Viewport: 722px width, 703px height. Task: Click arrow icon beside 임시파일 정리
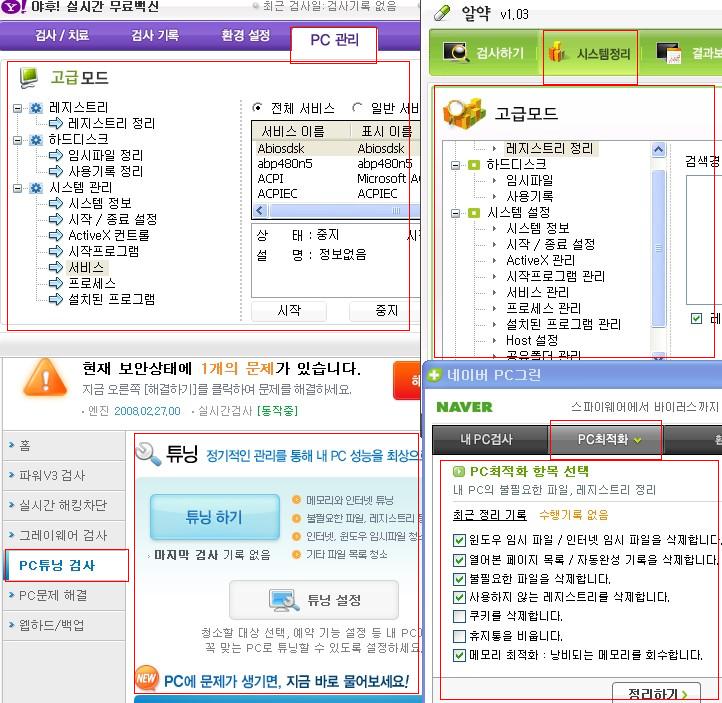[56, 155]
